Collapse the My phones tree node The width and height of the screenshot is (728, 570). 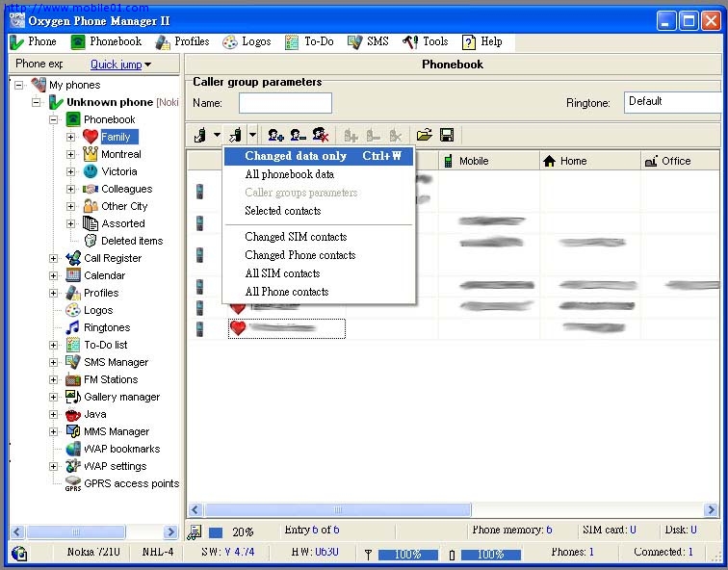pos(18,85)
